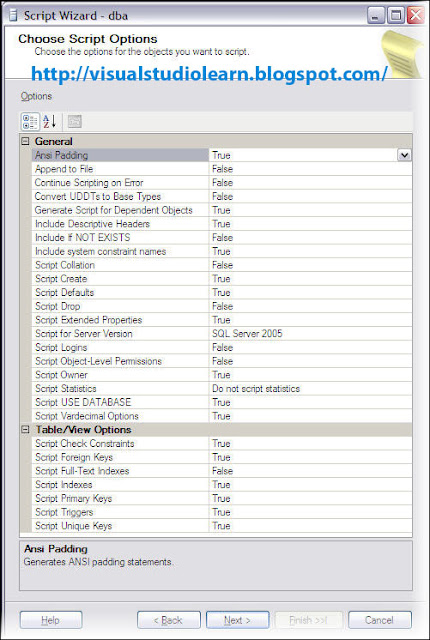Click the Script Wizard title bar icon
430x640 pixels.
[13, 16]
